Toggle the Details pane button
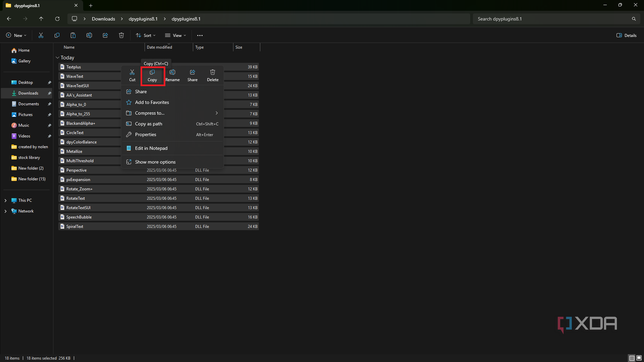 pos(626,35)
